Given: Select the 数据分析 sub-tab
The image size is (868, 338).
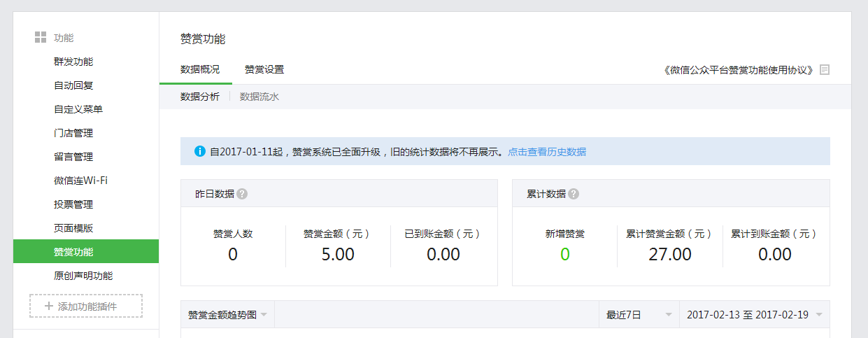Looking at the screenshot, I should [200, 97].
